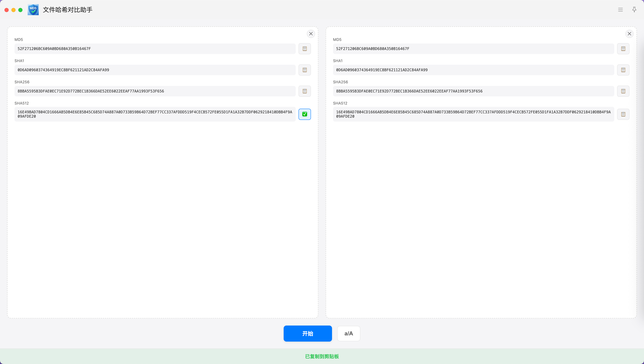Image resolution: width=644 pixels, height=364 pixels.
Task: Pin the window on top
Action: point(634,10)
